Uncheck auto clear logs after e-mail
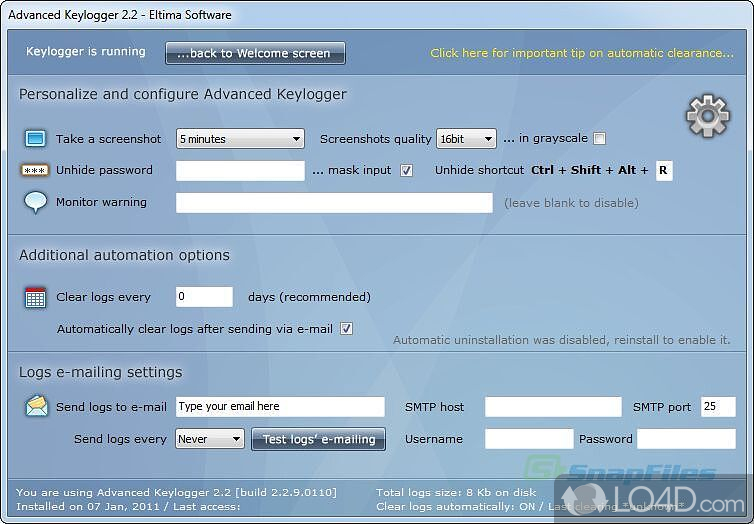This screenshot has height=524, width=754. tap(346, 329)
